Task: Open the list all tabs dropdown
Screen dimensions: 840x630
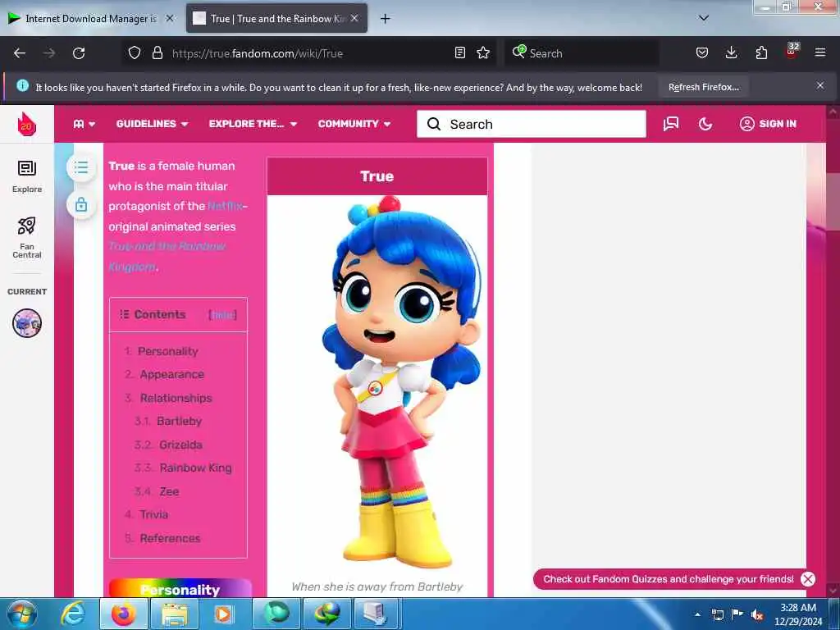Action: (704, 18)
